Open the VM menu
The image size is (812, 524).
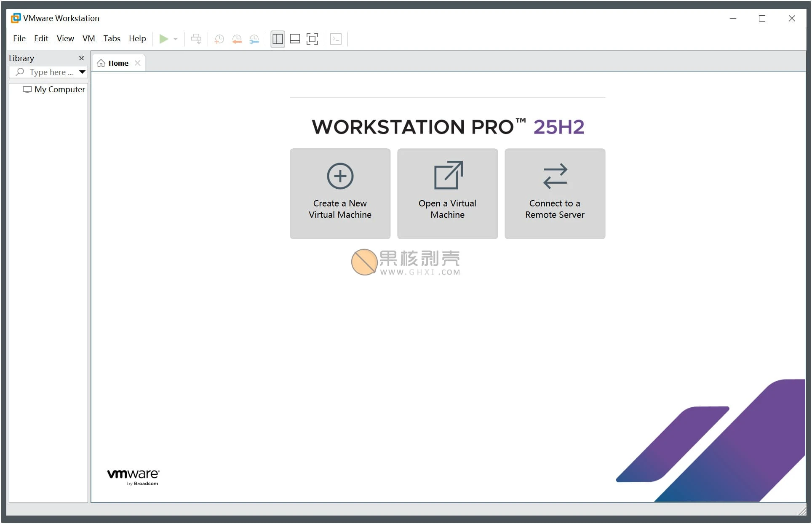[88, 38]
